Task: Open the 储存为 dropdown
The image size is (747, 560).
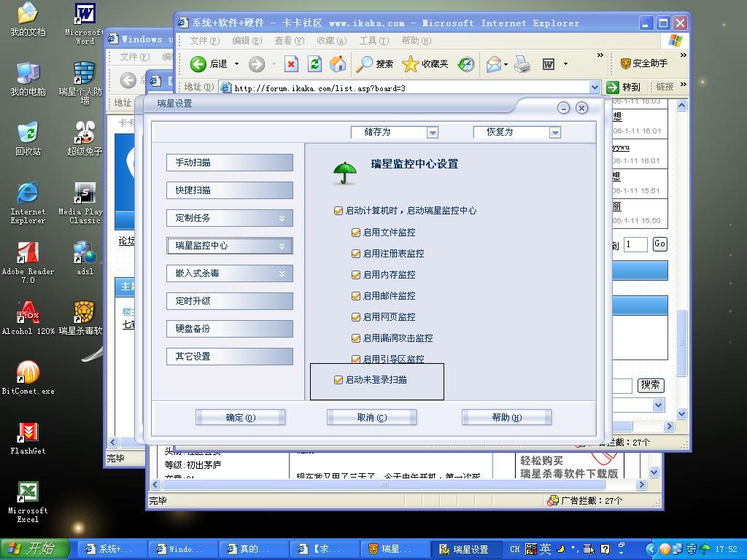Action: tap(433, 133)
